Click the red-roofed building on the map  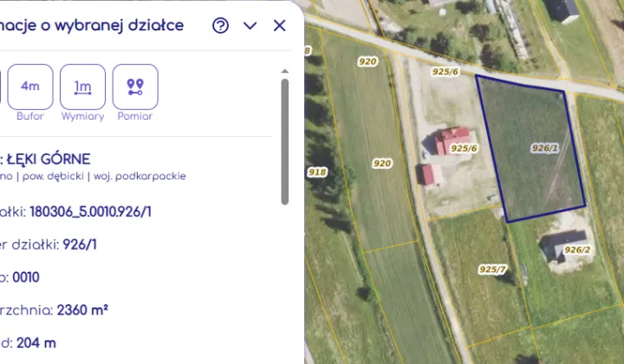(450, 140)
